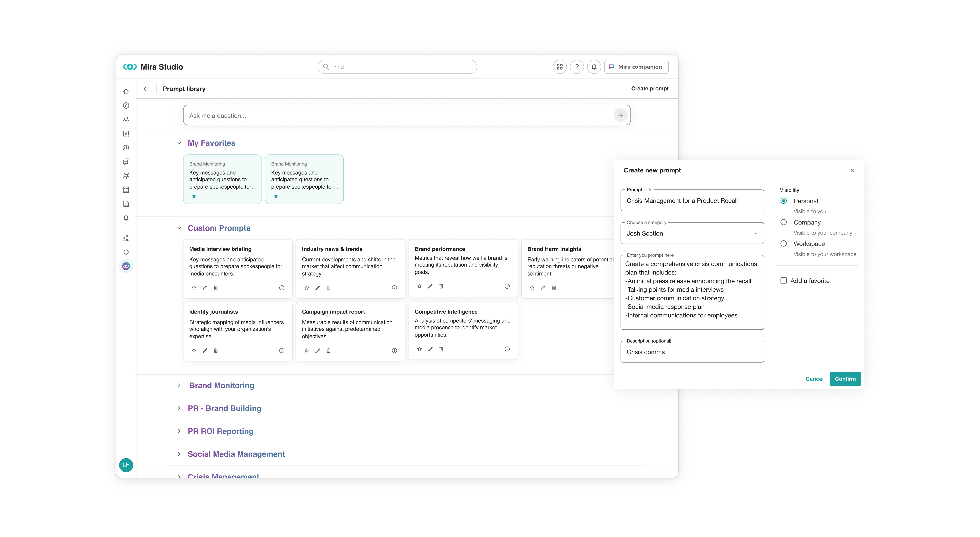Screen dimensions: 980x537
Task: Open the Choose a category dropdown
Action: click(692, 233)
